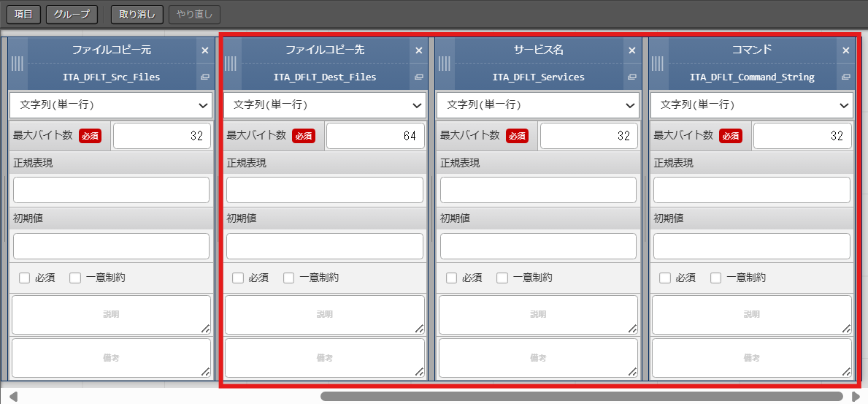
Task: Click the 取り消し undo button
Action: click(137, 15)
